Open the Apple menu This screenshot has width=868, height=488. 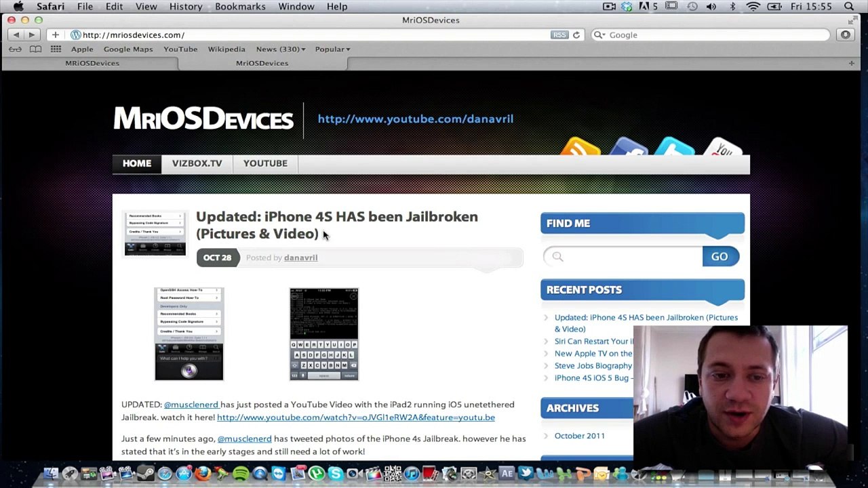[x=18, y=7]
